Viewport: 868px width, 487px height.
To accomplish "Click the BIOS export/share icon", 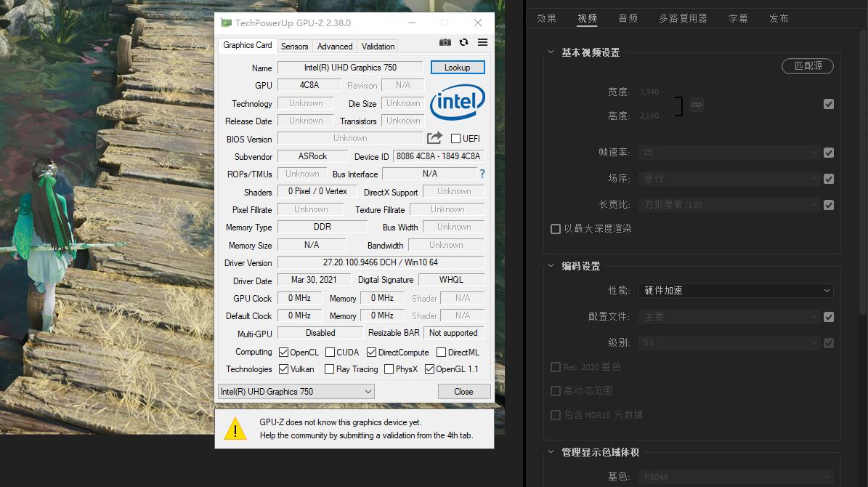I will point(434,137).
